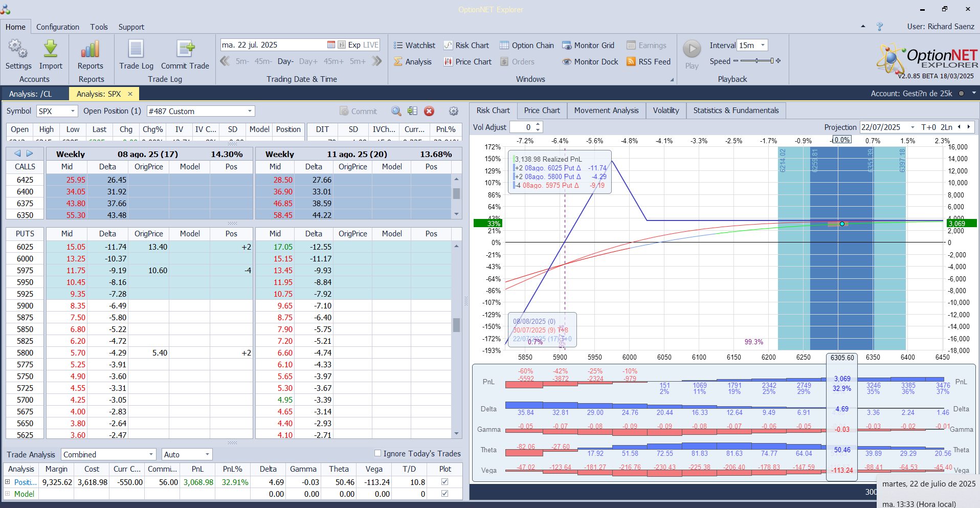Shift projection later with right arrow
Image resolution: width=980 pixels, height=508 pixels.
click(968, 127)
